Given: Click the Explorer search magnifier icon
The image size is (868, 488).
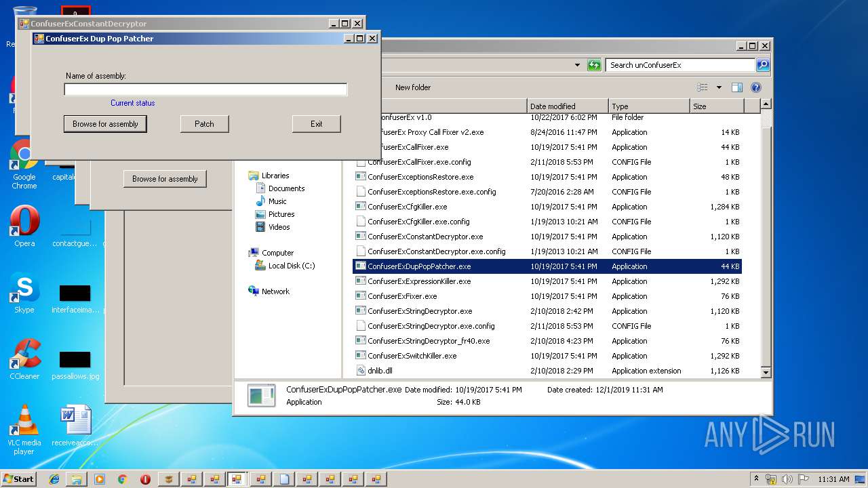Looking at the screenshot, I should pos(763,65).
